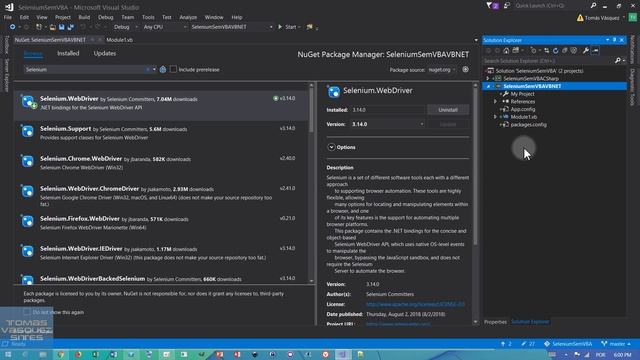Click the Navigate Backward toolbar icon
Screen dimensions: 640x360
tap(12, 27)
